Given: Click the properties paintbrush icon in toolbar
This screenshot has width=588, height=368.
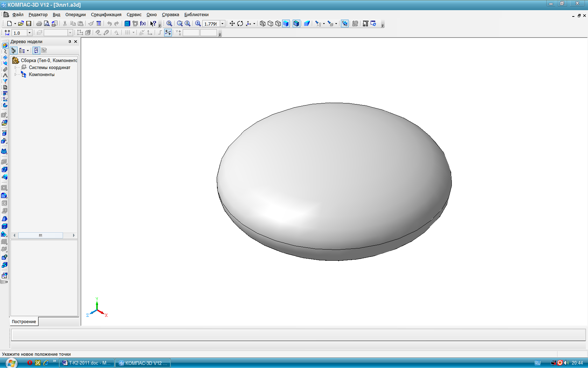Looking at the screenshot, I should (x=91, y=23).
